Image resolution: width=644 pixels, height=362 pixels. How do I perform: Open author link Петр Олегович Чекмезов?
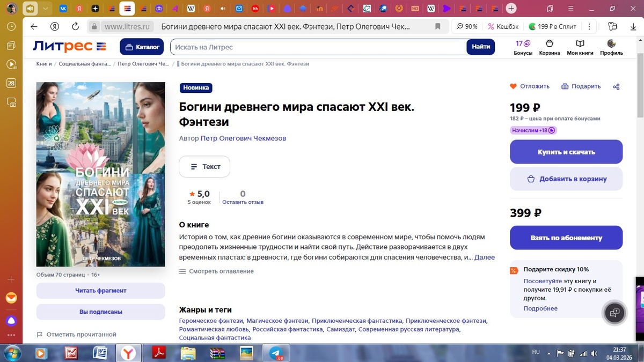(x=243, y=138)
